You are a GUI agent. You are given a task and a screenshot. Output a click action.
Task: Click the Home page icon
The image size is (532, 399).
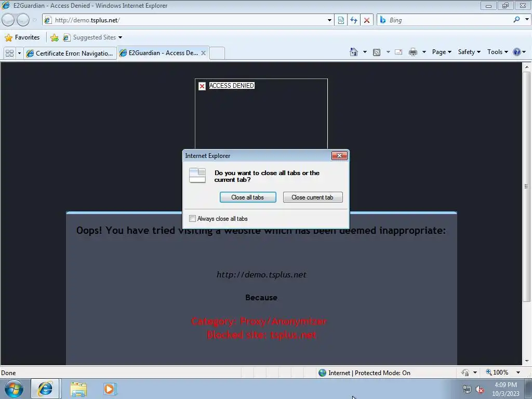[353, 52]
